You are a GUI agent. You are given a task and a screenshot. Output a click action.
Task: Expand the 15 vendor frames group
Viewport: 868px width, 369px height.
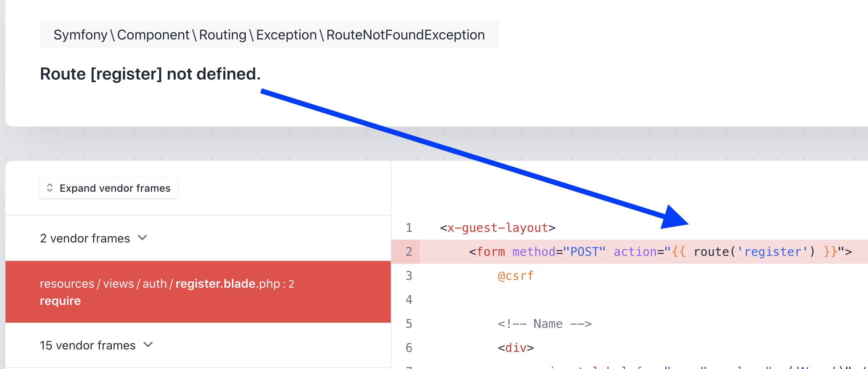click(88, 345)
